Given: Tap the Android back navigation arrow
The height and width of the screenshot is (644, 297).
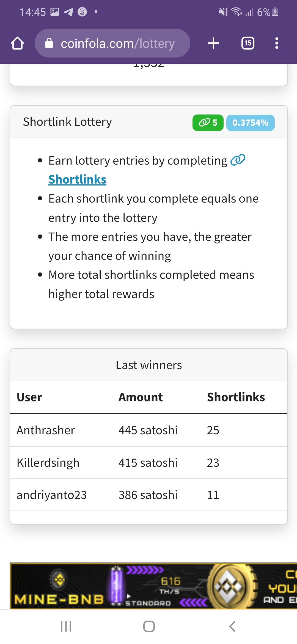Looking at the screenshot, I should click(232, 626).
